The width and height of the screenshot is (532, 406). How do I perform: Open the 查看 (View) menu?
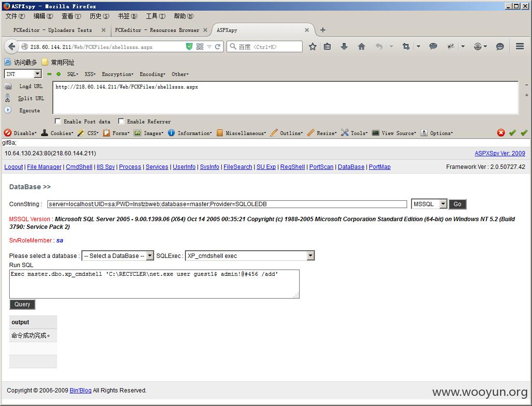(71, 16)
